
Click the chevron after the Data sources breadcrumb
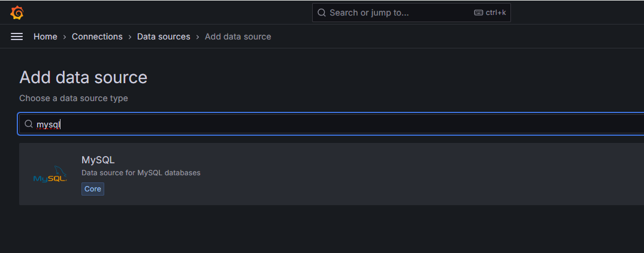(198, 37)
